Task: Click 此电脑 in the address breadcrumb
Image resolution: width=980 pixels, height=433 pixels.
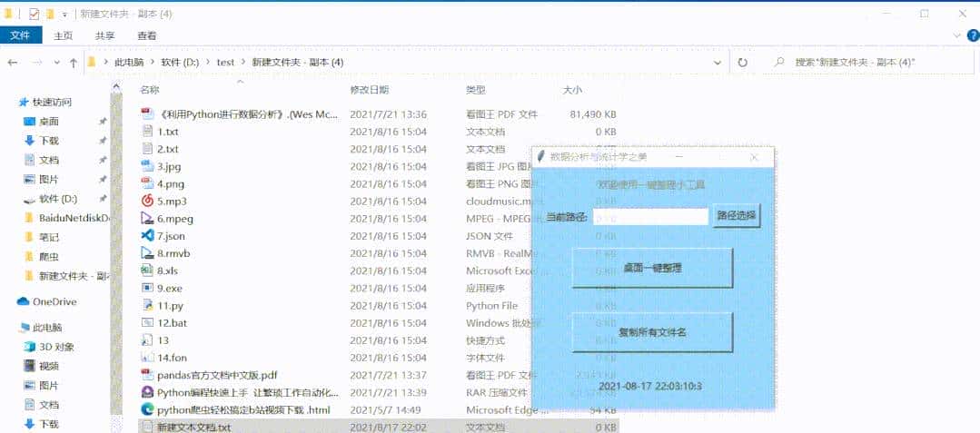Action: point(129,63)
